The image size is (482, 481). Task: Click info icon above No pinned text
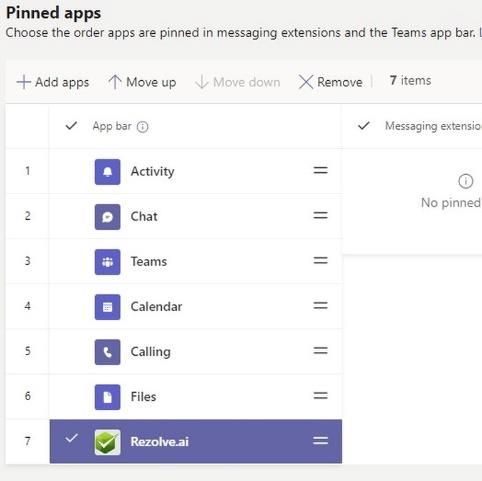[x=466, y=181]
